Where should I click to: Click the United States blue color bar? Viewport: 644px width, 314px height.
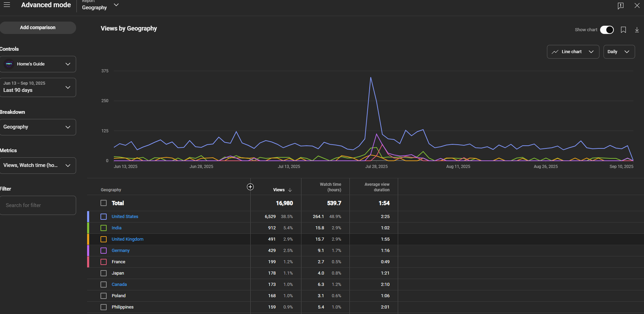click(88, 217)
